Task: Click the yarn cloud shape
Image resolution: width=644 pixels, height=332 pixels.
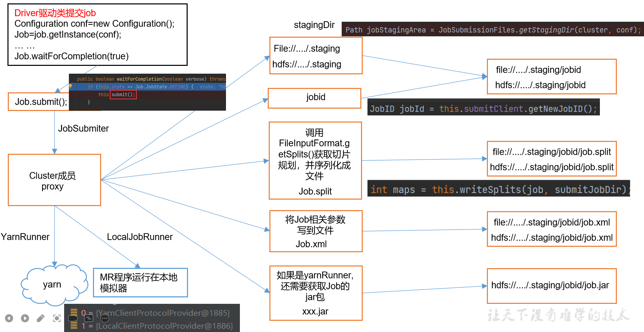Action: pyautogui.click(x=53, y=284)
